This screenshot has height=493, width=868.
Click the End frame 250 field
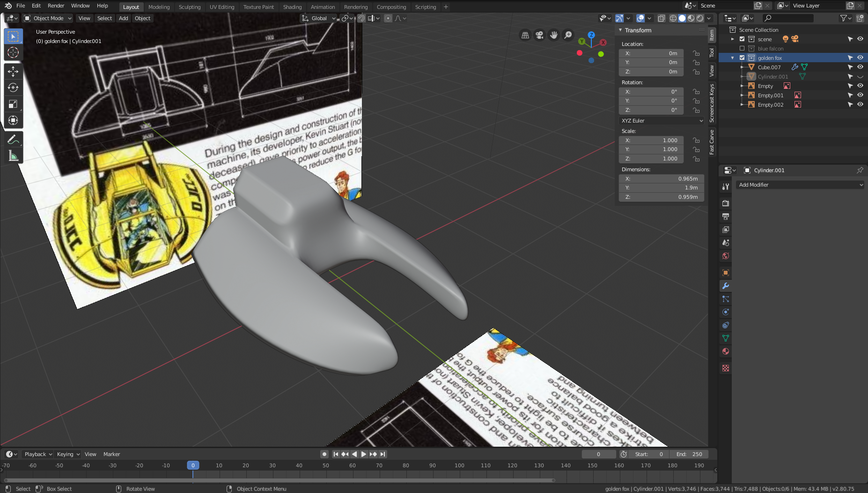(689, 454)
